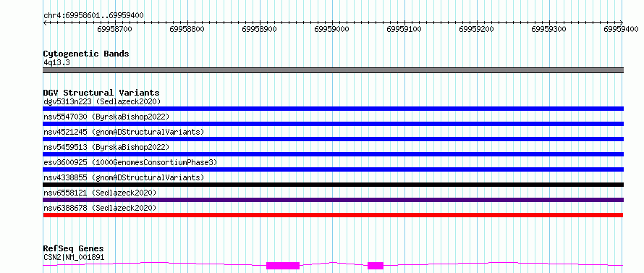Click the nsv6558121 (Sedlazeck2020) label

(100, 193)
